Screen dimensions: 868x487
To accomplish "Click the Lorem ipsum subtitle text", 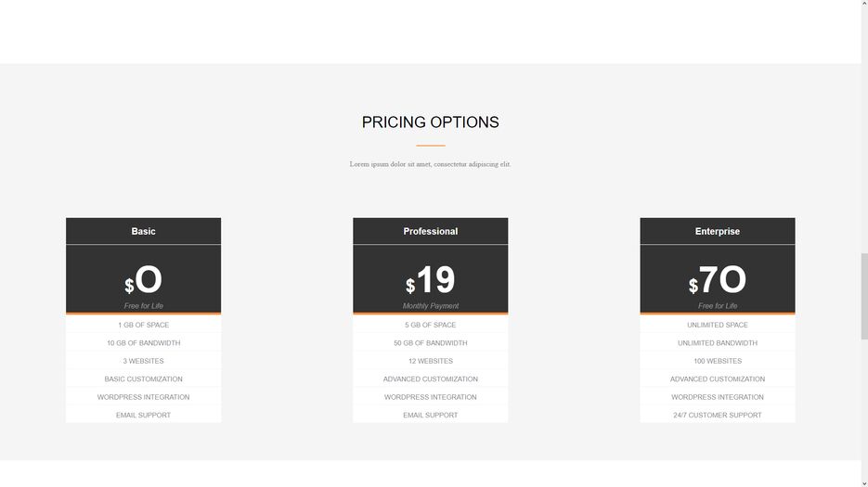I will (x=430, y=164).
